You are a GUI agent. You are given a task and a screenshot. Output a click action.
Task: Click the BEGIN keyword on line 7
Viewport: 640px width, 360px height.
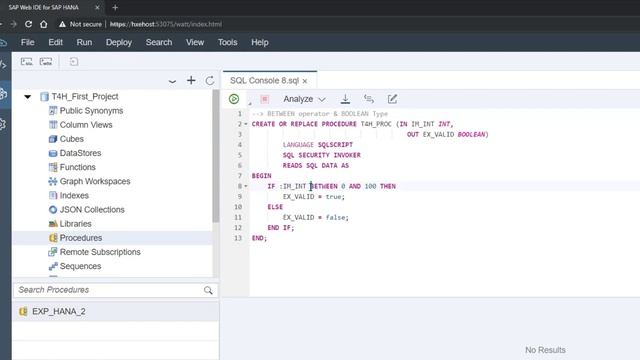[x=262, y=176]
